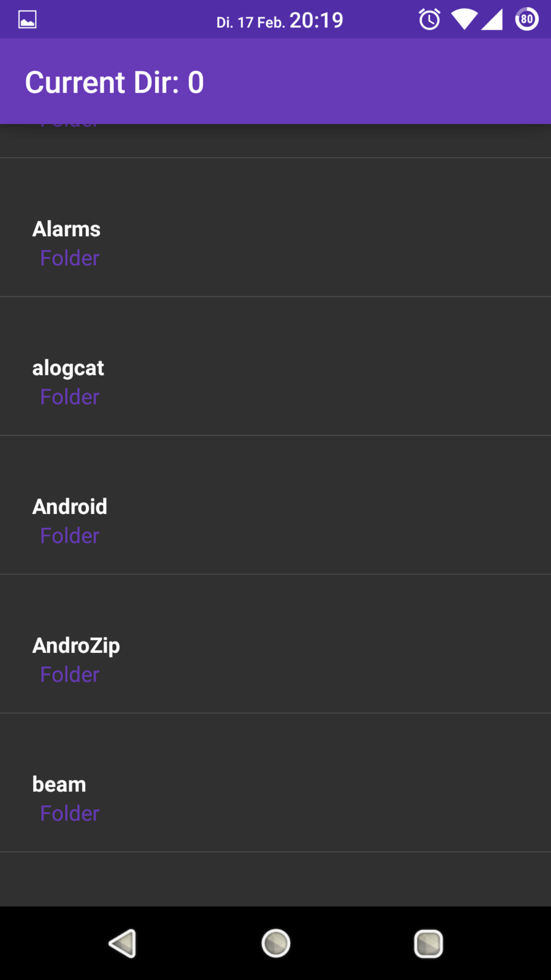Open the beam folder

59,785
